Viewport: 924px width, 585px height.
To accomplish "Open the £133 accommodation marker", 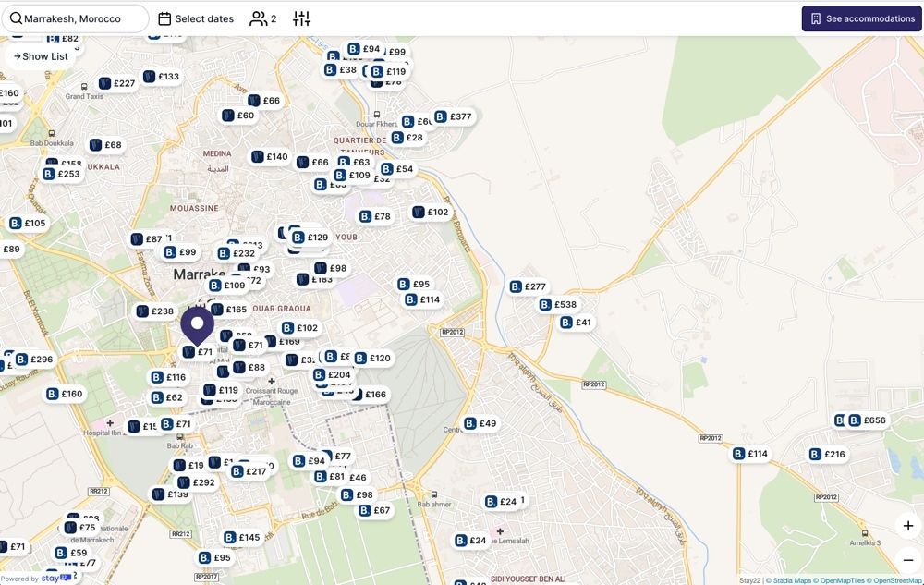I will (x=162, y=76).
